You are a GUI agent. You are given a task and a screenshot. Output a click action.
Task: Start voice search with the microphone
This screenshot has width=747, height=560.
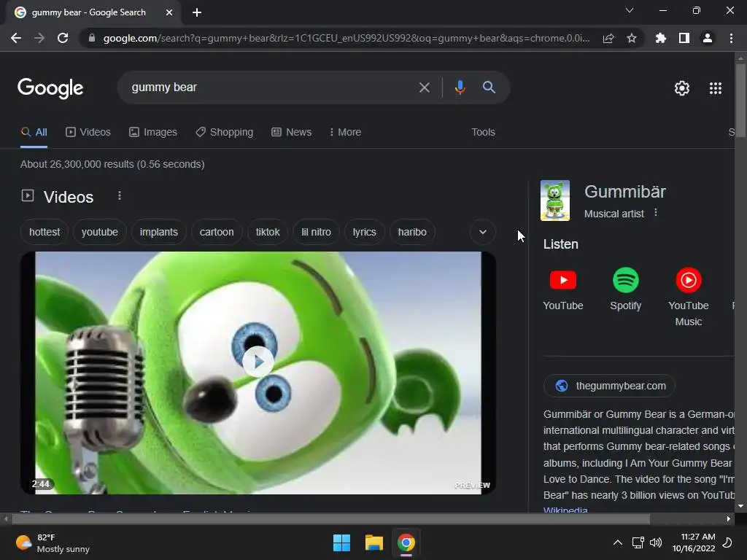click(x=460, y=87)
